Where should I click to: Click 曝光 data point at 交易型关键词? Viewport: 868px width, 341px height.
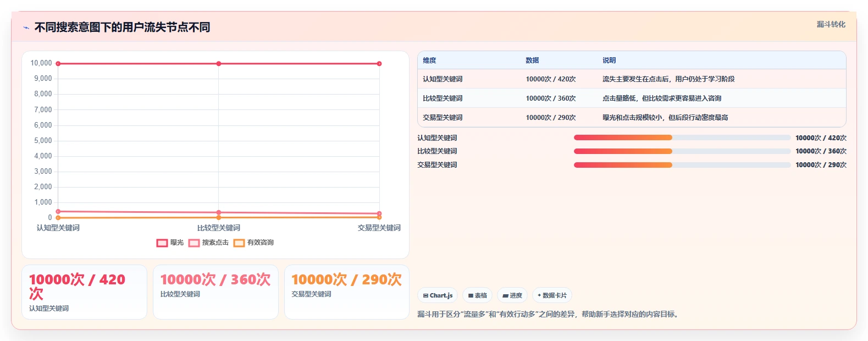coord(379,64)
